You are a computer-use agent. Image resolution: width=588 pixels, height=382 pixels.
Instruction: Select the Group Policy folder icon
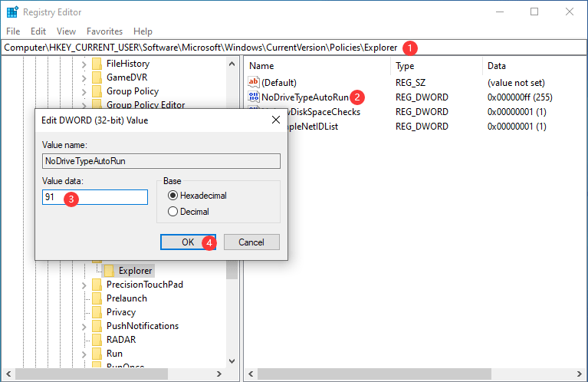click(x=97, y=91)
